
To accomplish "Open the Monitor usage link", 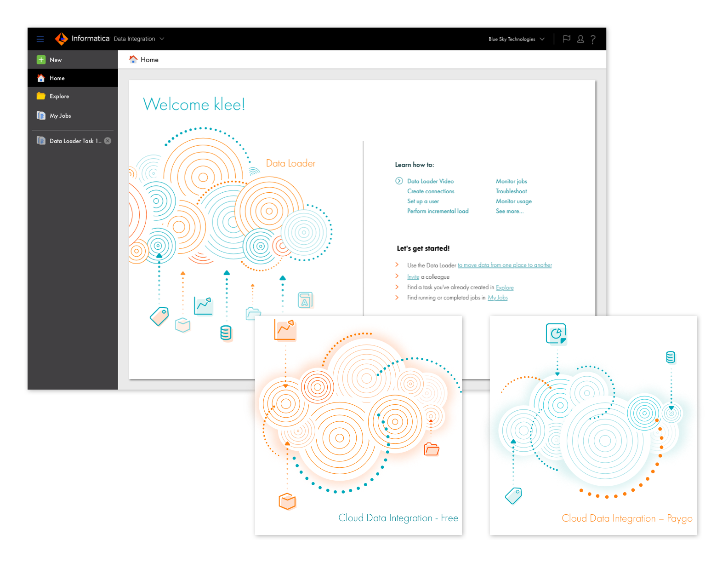I will point(513,201).
